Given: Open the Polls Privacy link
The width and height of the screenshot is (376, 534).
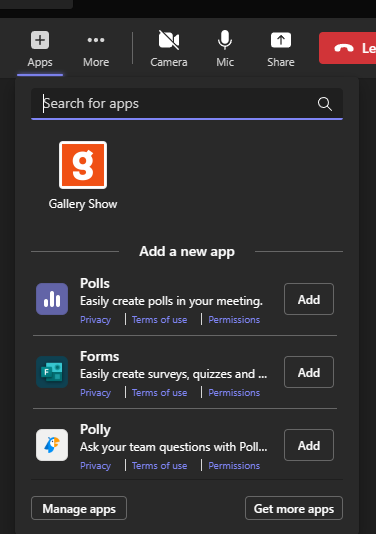Looking at the screenshot, I should pos(95,320).
